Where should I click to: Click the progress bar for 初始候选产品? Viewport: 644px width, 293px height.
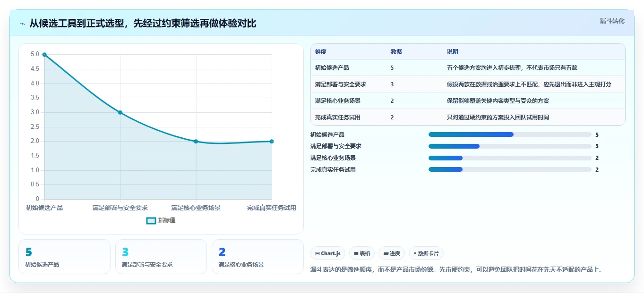[x=510, y=134]
